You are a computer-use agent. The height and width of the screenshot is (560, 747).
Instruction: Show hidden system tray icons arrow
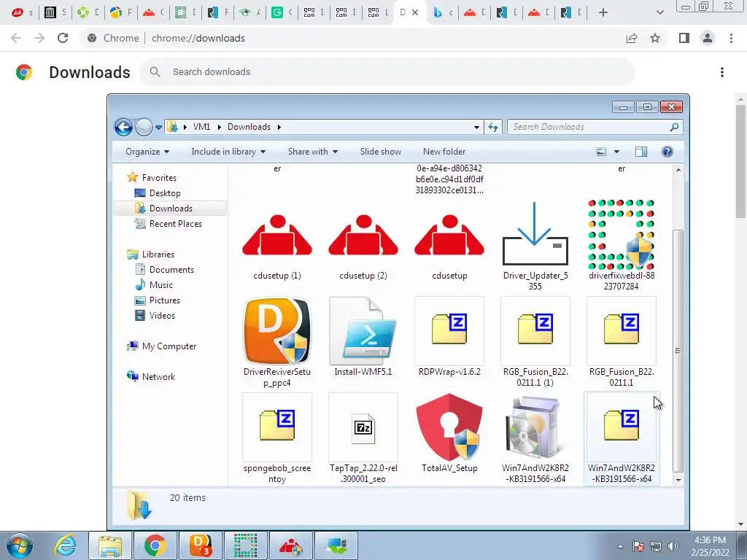coord(620,546)
